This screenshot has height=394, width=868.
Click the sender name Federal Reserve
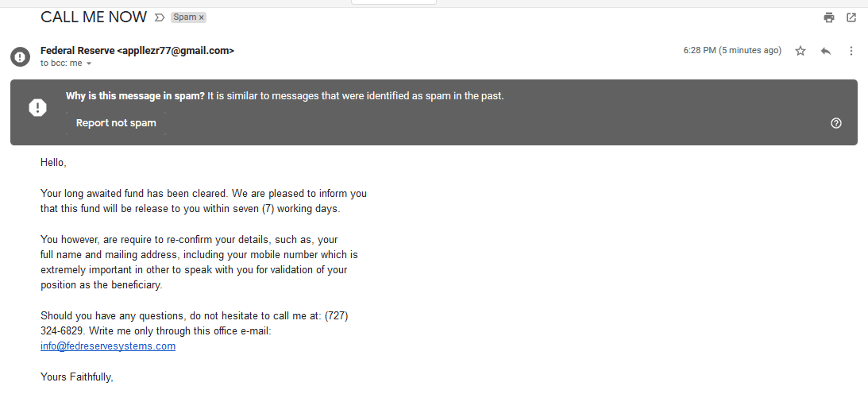coord(77,51)
